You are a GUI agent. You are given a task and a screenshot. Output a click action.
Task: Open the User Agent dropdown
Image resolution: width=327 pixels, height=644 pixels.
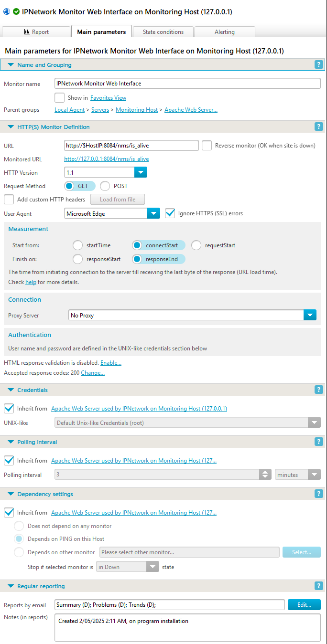153,213
